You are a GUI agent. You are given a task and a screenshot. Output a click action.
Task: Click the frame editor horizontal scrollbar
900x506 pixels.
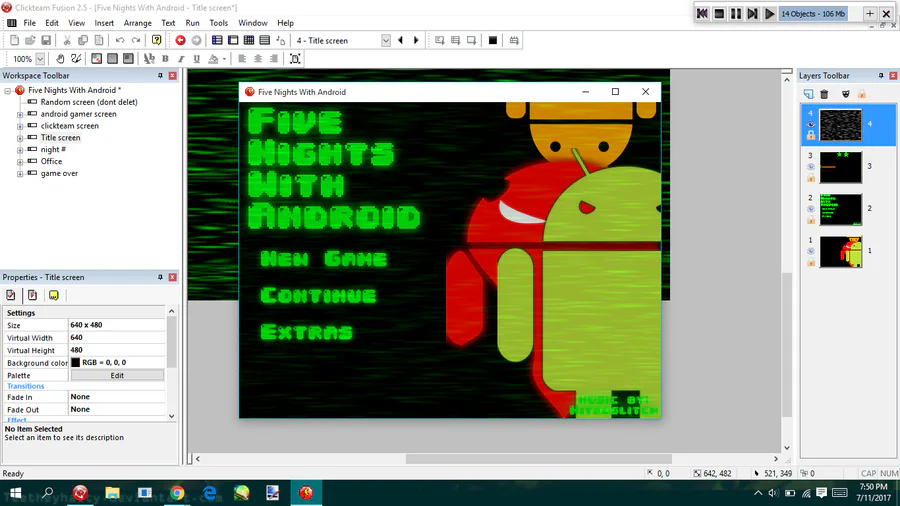point(538,459)
